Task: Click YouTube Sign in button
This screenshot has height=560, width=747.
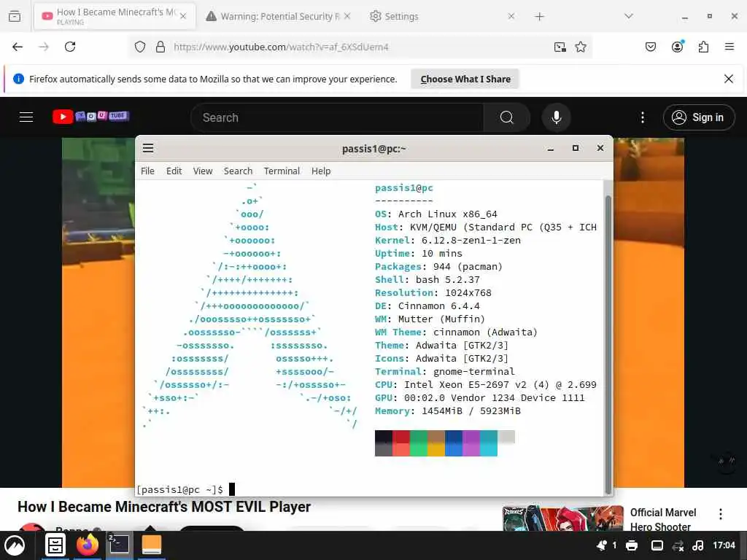Action: 698,117
